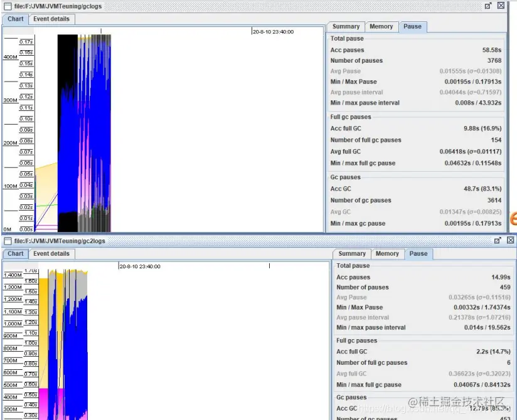Click the 0.06418s Avg full GC value

(x=470, y=152)
